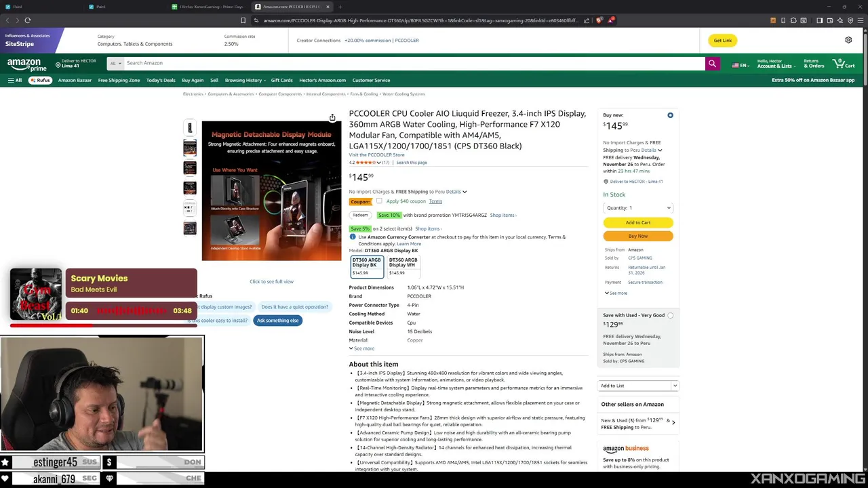Click Returns & Orders link
868x488 pixels.
point(814,64)
